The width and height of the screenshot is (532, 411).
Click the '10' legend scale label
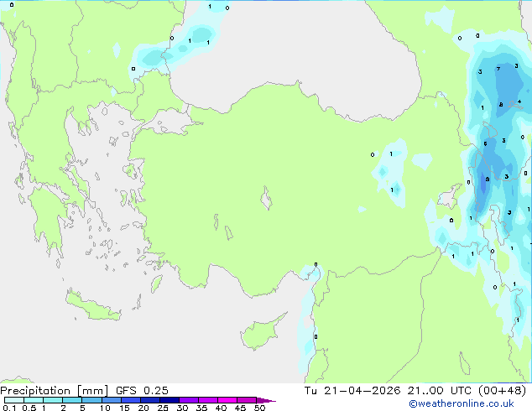105,408
